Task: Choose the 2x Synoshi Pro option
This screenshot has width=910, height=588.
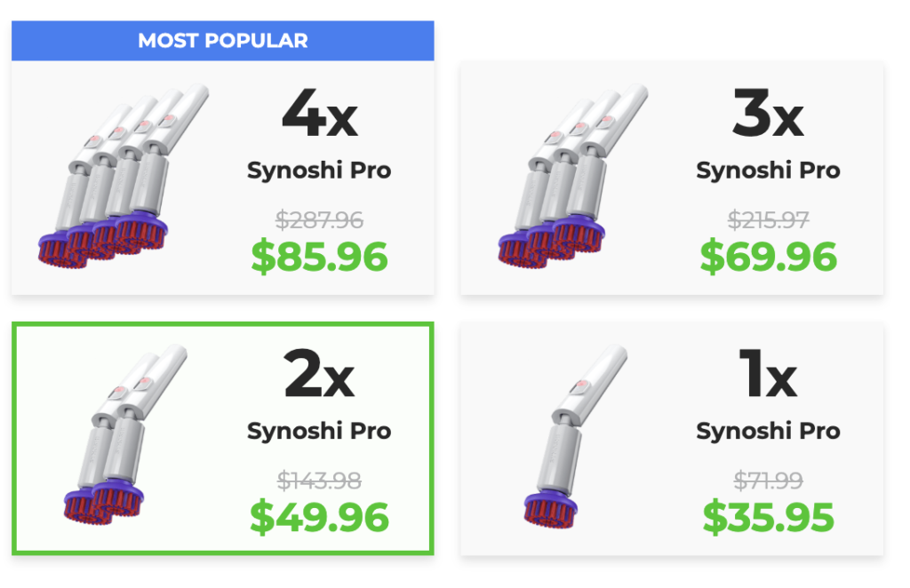Action: pos(222,440)
